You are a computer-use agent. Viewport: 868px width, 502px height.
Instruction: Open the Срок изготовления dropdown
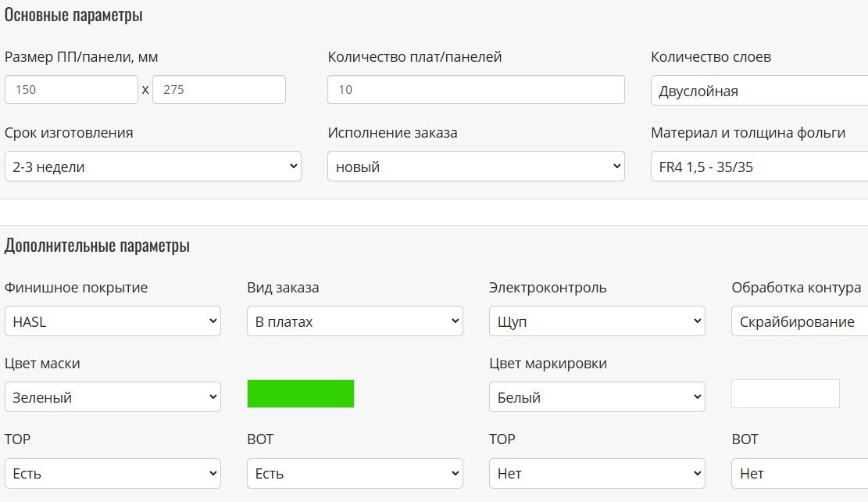[x=153, y=167]
